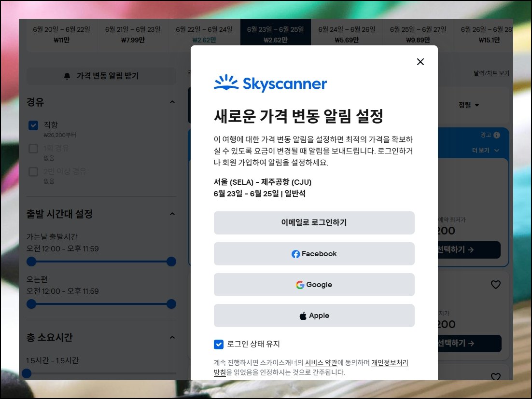Collapse 출발 시간대 설정 section
This screenshot has height=399, width=532.
pyautogui.click(x=172, y=214)
